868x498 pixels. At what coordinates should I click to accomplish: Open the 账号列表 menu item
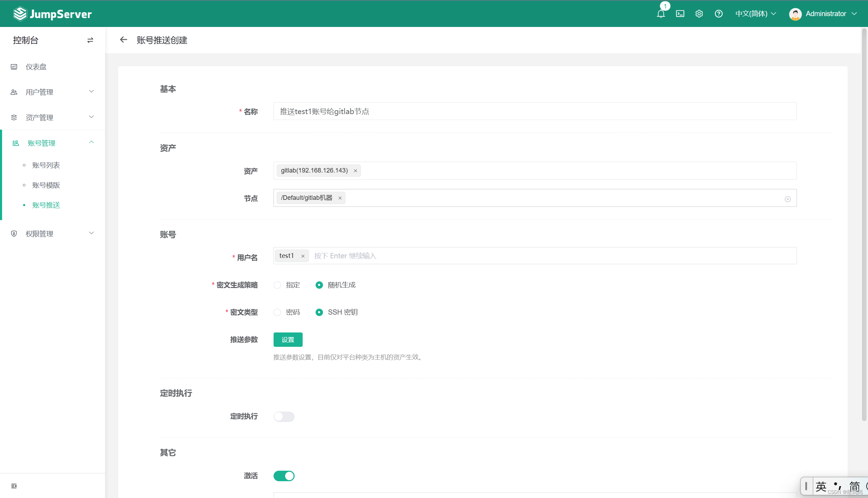point(46,165)
